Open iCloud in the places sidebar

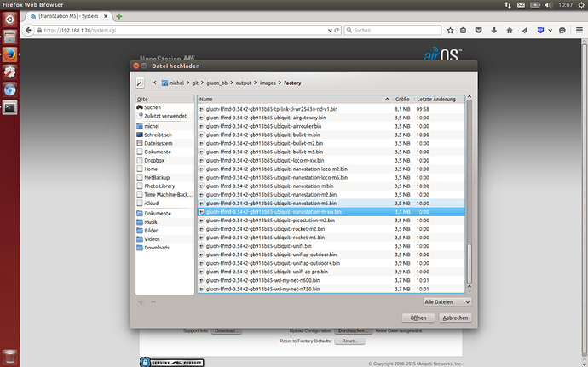[165, 204]
